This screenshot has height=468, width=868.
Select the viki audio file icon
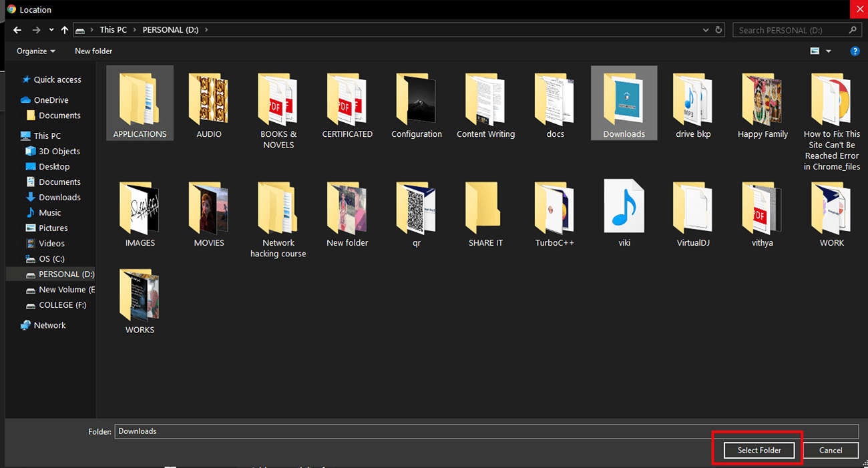pyautogui.click(x=624, y=207)
